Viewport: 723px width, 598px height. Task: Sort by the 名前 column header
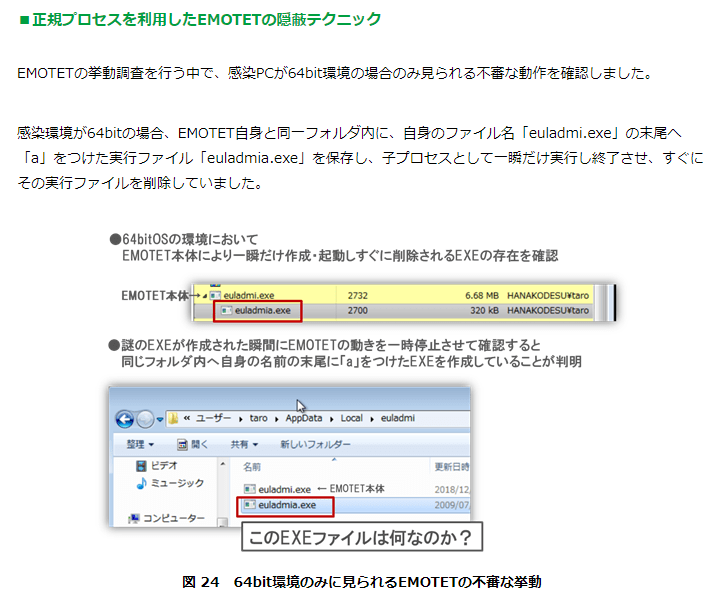pyautogui.click(x=253, y=466)
